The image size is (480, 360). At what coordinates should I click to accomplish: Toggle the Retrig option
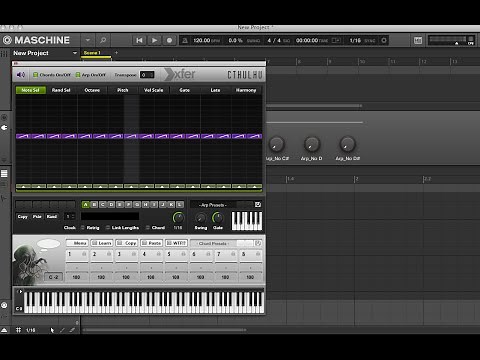coord(83,228)
